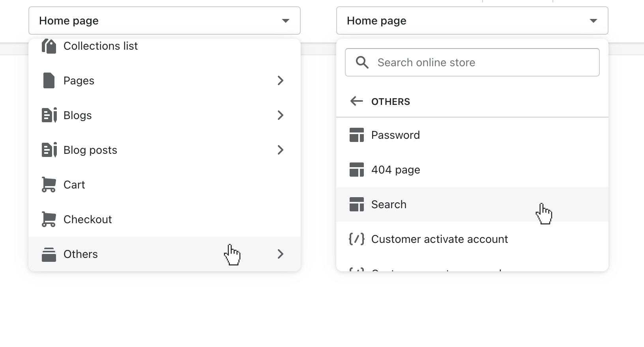Expand the Blog posts submenu chevron
The width and height of the screenshot is (644, 347).
pos(280,150)
